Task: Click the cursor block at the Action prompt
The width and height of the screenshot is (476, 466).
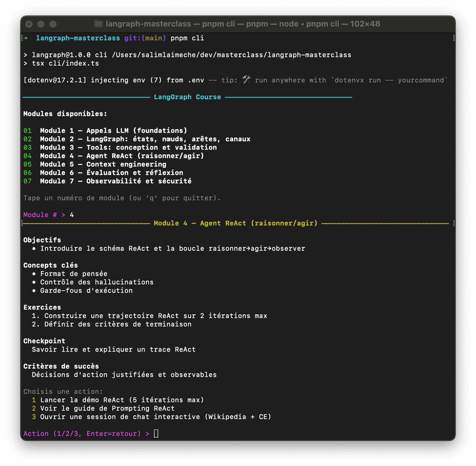Action: (x=156, y=434)
